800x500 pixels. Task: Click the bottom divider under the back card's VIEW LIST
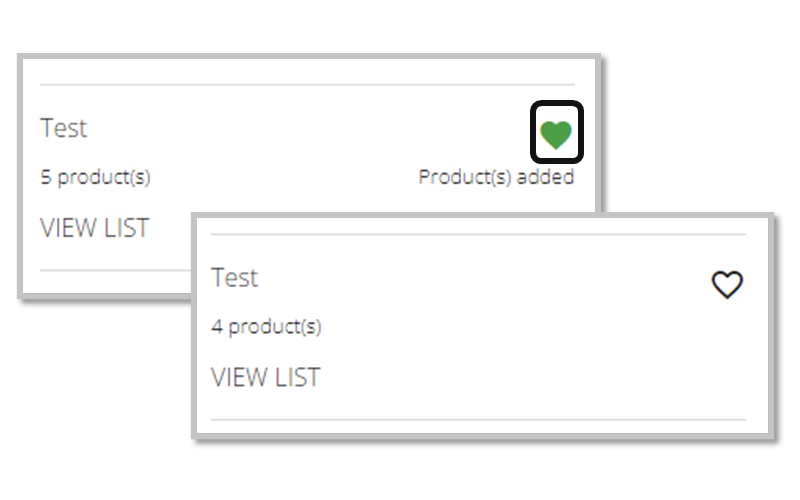pos(110,270)
